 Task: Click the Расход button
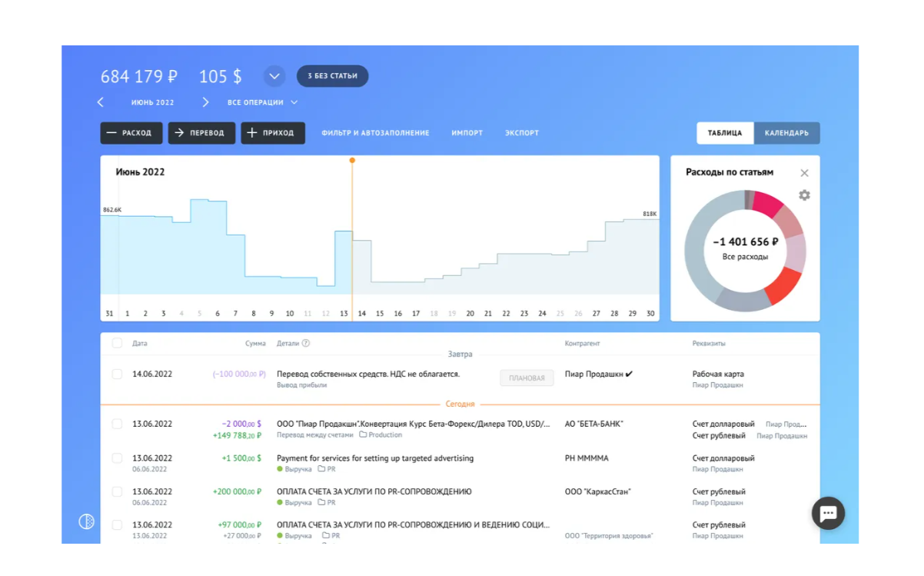(131, 133)
